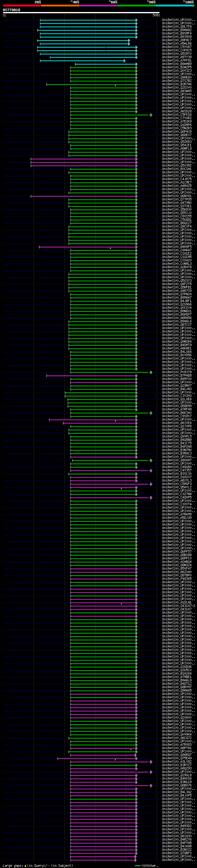
Task: Open hit UniRef100_Q5SMT0
Action: click(x=177, y=54)
